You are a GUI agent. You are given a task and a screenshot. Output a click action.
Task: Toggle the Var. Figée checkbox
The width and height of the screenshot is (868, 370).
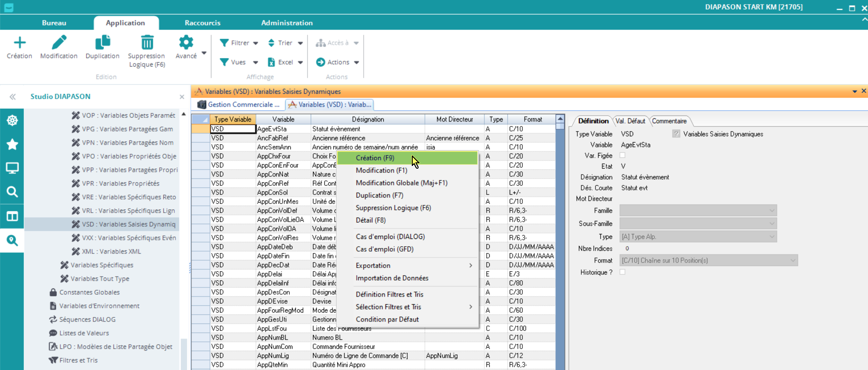(623, 156)
